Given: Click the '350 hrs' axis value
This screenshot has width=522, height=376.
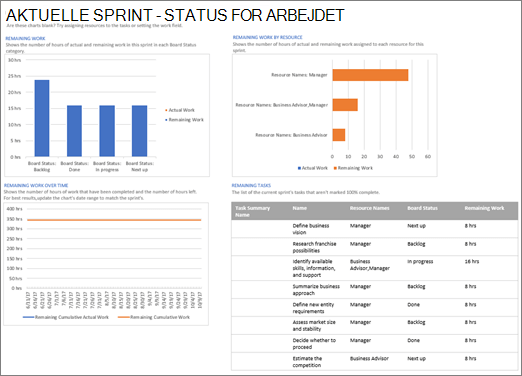Looking at the screenshot, I should point(15,219).
